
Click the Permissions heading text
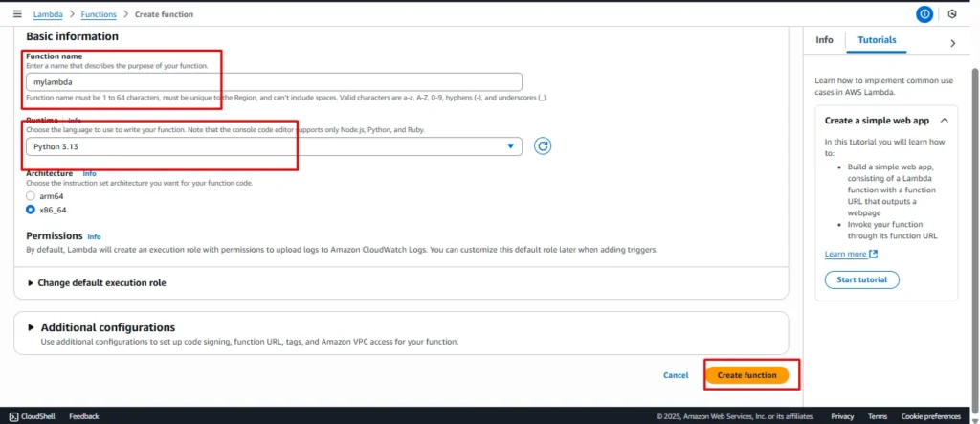(55, 235)
